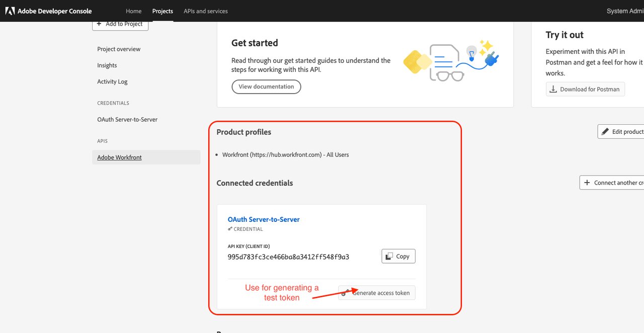
Task: Click the key icon beside CREDENTIAL label
Action: (230, 229)
